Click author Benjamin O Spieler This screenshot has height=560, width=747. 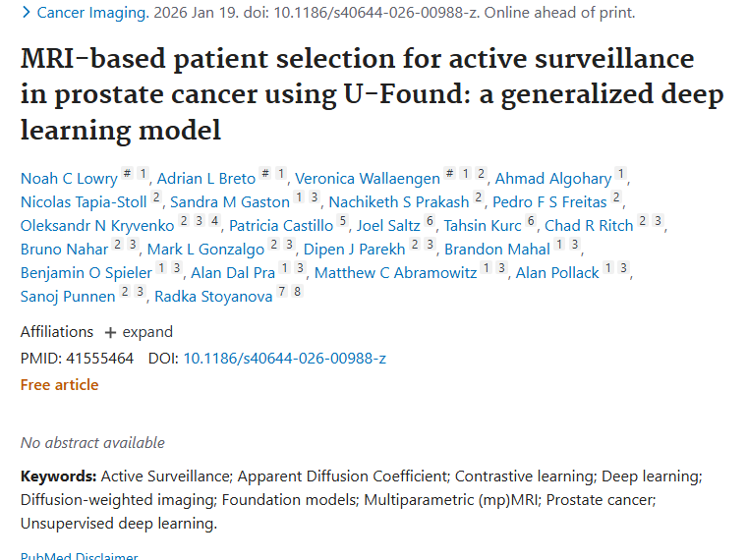coord(86,272)
